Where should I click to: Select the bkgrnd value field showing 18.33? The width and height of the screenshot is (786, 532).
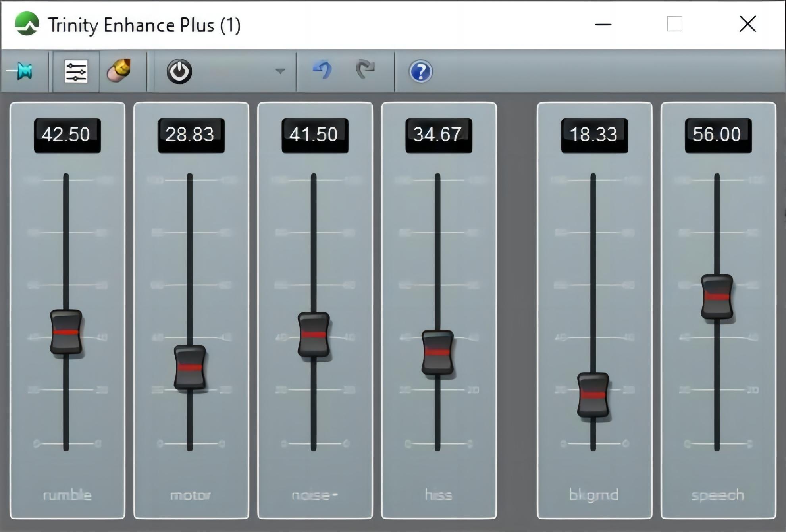click(x=594, y=135)
